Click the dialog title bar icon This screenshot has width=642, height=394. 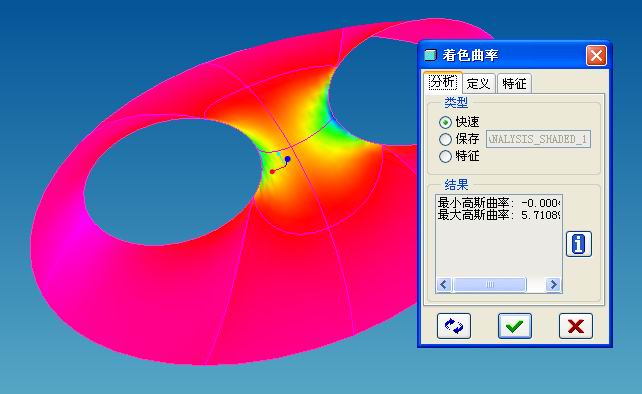pos(430,55)
